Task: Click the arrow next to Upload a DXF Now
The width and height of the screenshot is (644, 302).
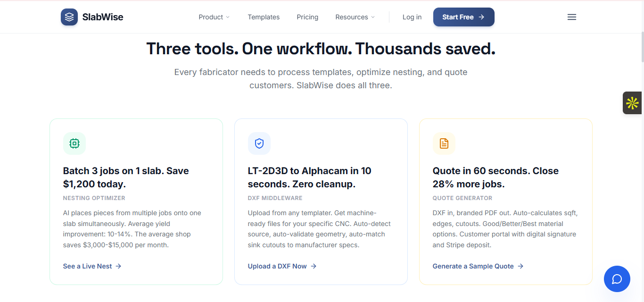Action: coord(314,266)
